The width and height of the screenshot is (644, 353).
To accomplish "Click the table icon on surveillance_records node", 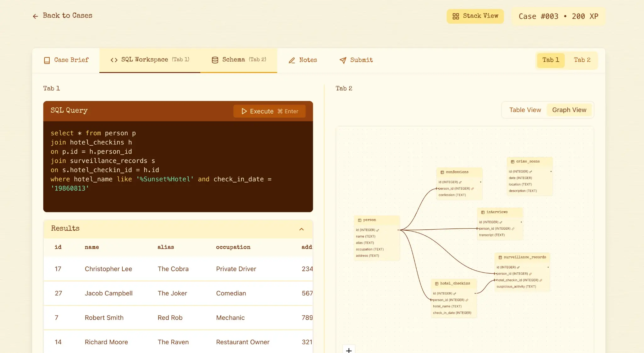I will [x=500, y=257].
